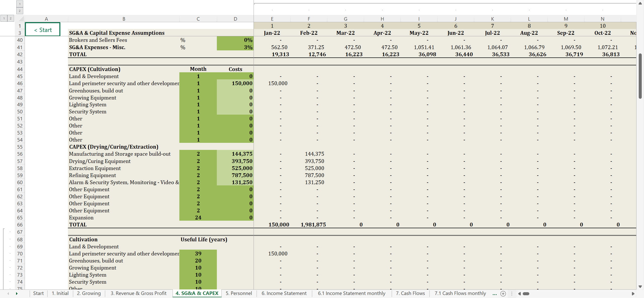
Task: Show more sheet tabs via ellipsis
Action: tap(495, 293)
